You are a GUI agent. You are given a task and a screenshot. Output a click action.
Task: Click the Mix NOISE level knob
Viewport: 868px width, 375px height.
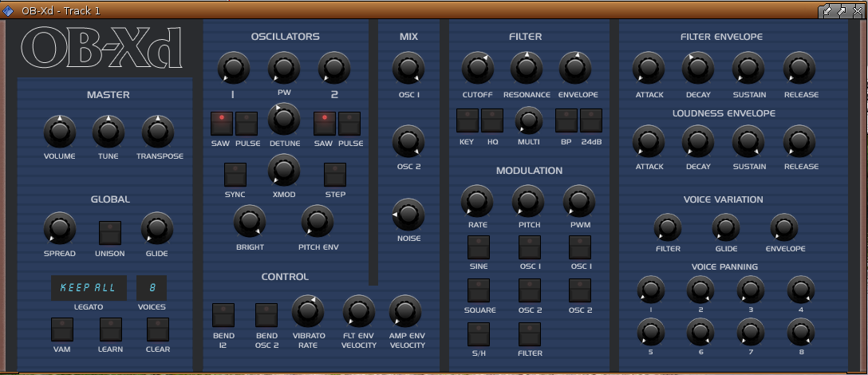coord(408,215)
